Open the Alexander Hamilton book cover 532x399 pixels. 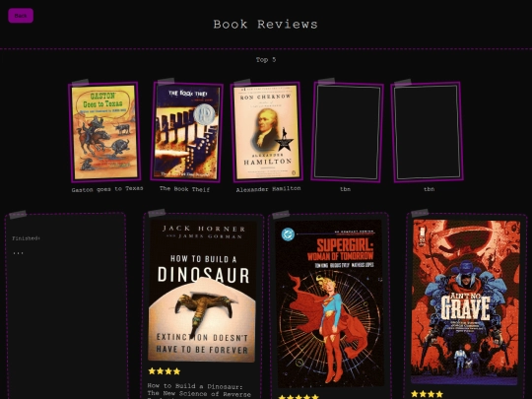[x=267, y=132]
